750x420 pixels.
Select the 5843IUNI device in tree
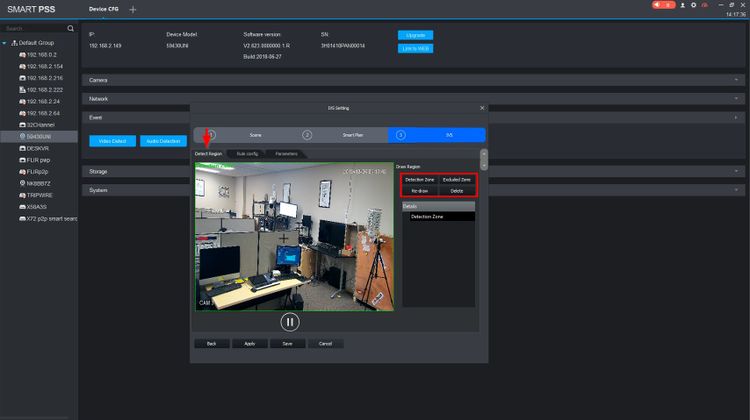pyautogui.click(x=41, y=135)
